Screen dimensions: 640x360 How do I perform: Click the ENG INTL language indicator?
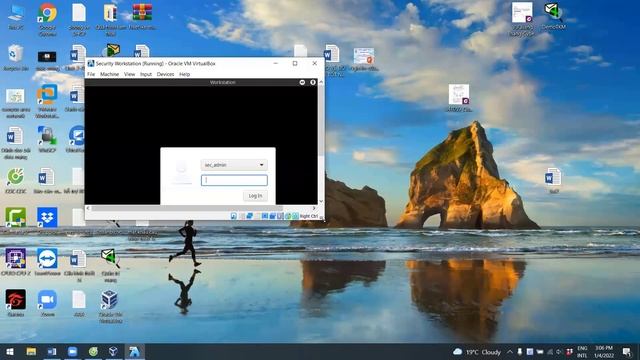(582, 352)
